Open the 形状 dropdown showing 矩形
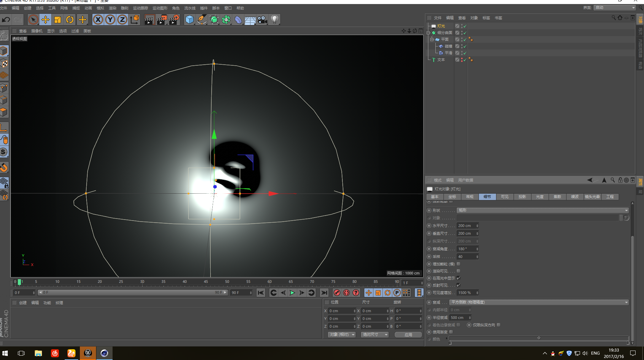 [x=543, y=210]
